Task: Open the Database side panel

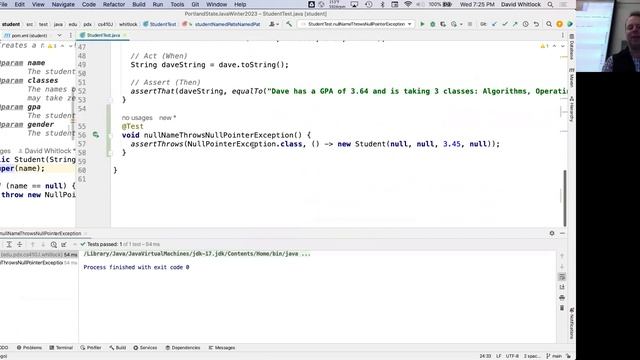Action: pyautogui.click(x=572, y=47)
